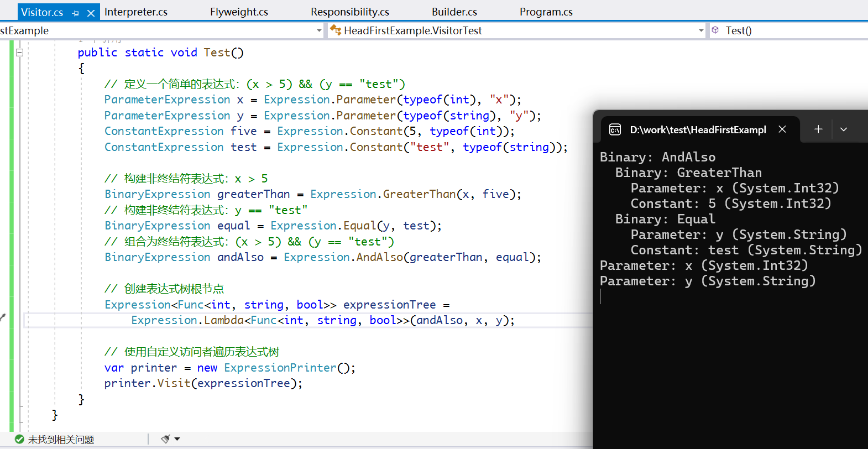Click the screwdriver quick actions margin icon
The width and height of the screenshot is (868, 449).
(3, 317)
